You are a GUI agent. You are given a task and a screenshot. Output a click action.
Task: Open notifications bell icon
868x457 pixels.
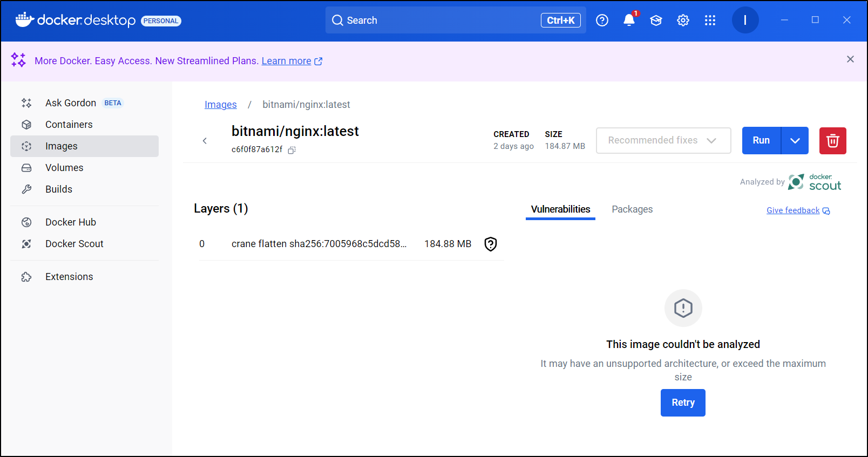point(629,21)
